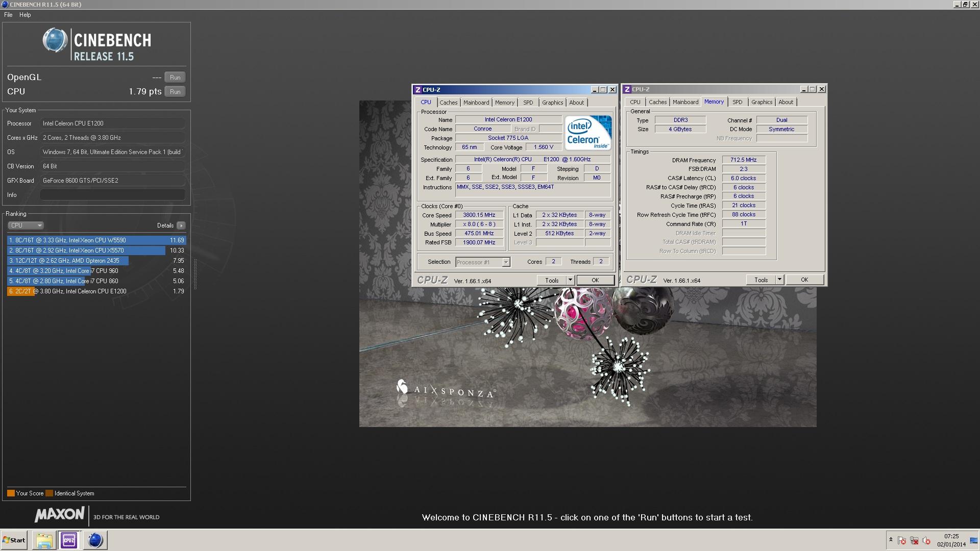This screenshot has height=551, width=980.
Task: Click the DRAM Frequency 712.5 MHz value
Action: pos(743,160)
